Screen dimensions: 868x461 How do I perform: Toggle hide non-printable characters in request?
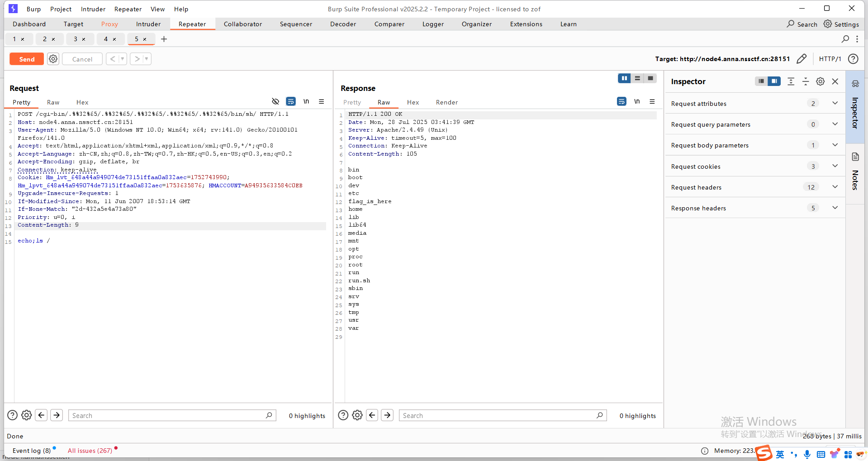275,101
